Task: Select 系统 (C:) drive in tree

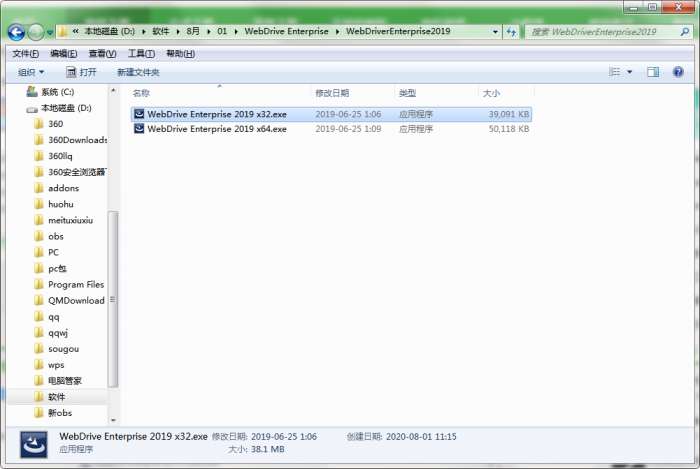Action: coord(50,92)
